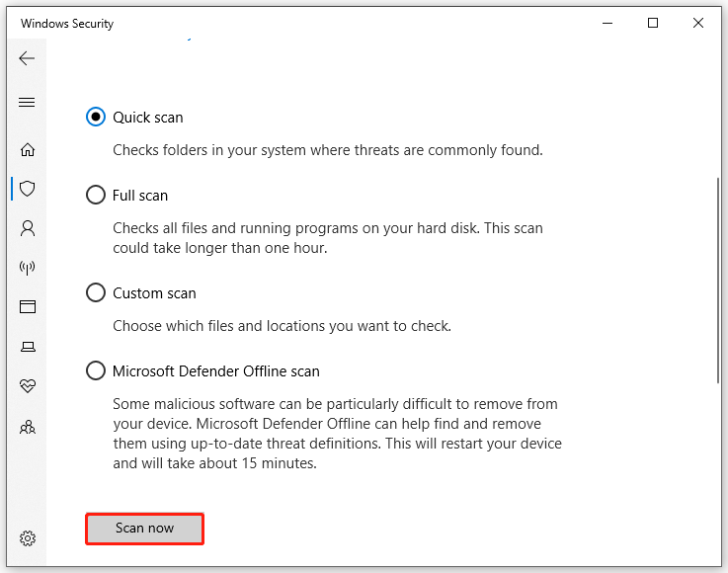Open App & browser control icon

(x=28, y=307)
